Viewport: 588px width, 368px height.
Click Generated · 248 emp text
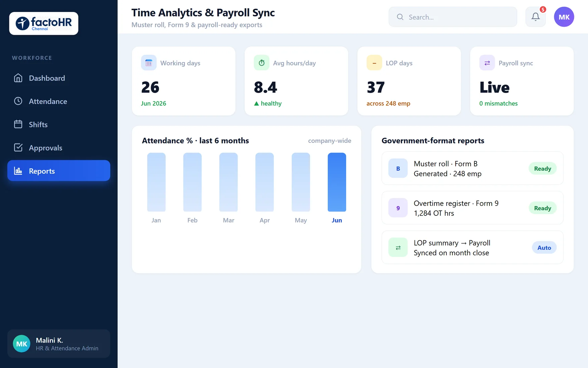447,174
